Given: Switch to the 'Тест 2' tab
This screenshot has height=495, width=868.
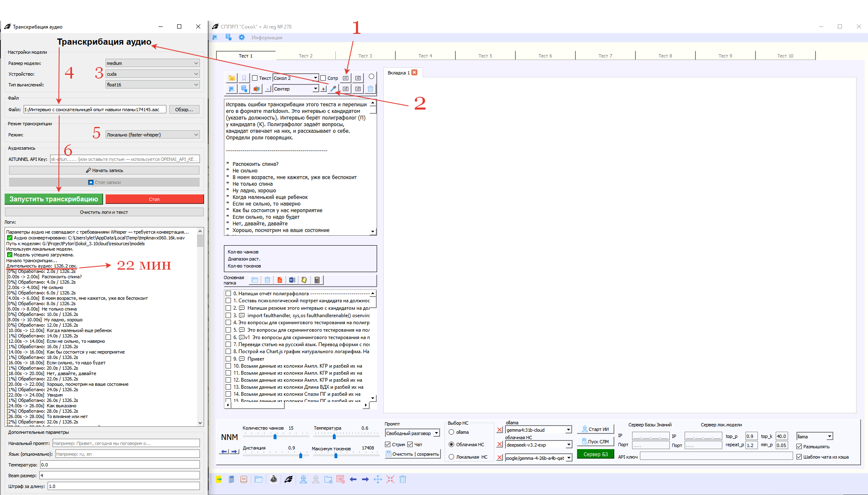Looking at the screenshot, I should [x=305, y=56].
